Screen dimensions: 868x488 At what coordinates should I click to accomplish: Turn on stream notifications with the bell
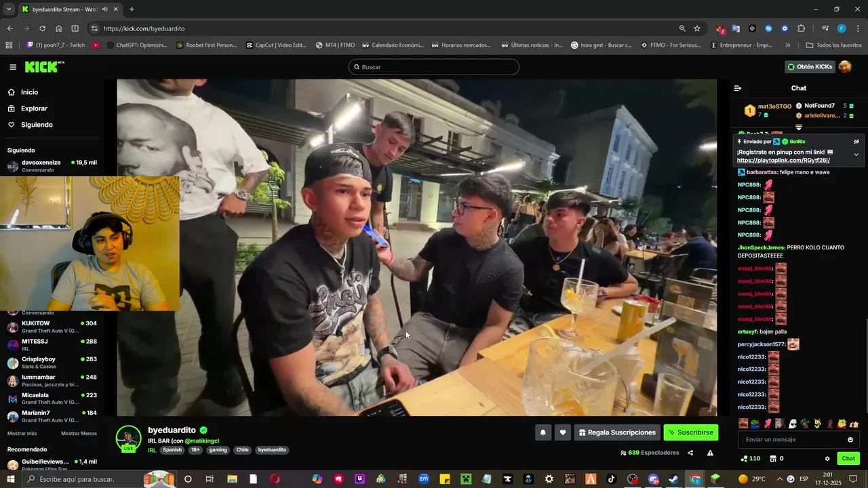click(x=542, y=432)
